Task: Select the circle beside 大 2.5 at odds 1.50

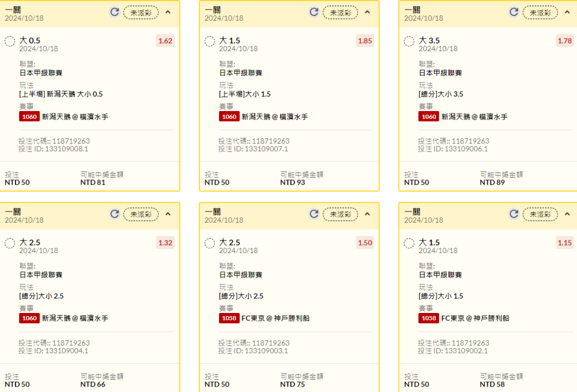Action: [x=210, y=243]
